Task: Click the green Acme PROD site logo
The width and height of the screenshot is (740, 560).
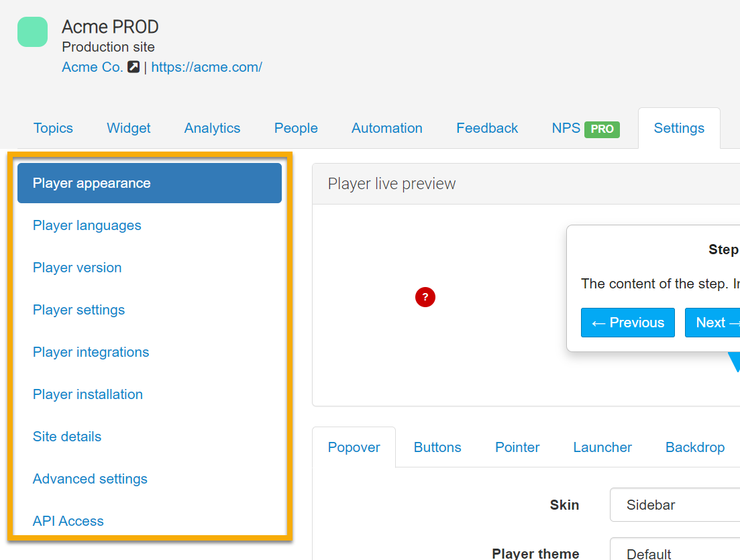Action: click(x=32, y=32)
